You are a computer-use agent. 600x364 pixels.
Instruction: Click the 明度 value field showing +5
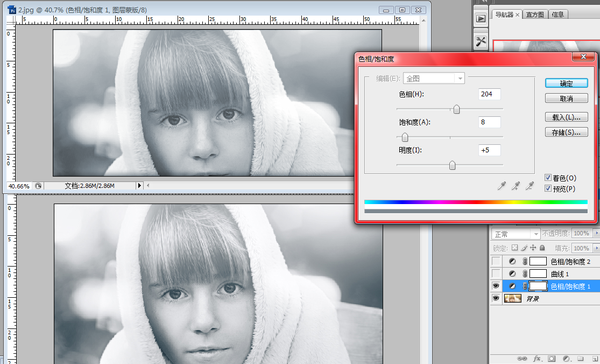[489, 150]
